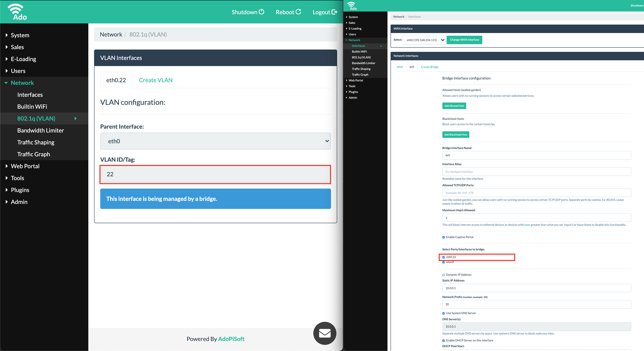Click the small Ado logo in right panel
644x351 pixels.
coord(352,6)
